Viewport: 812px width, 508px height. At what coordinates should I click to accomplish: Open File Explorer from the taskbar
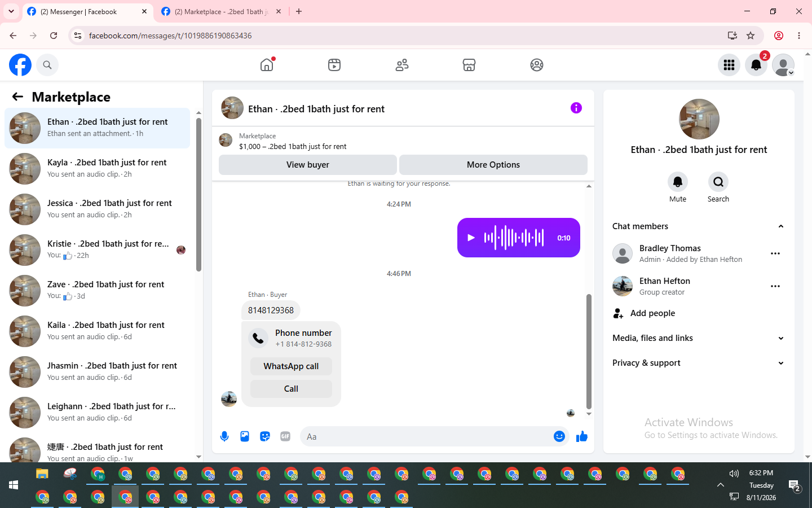pos(42,474)
